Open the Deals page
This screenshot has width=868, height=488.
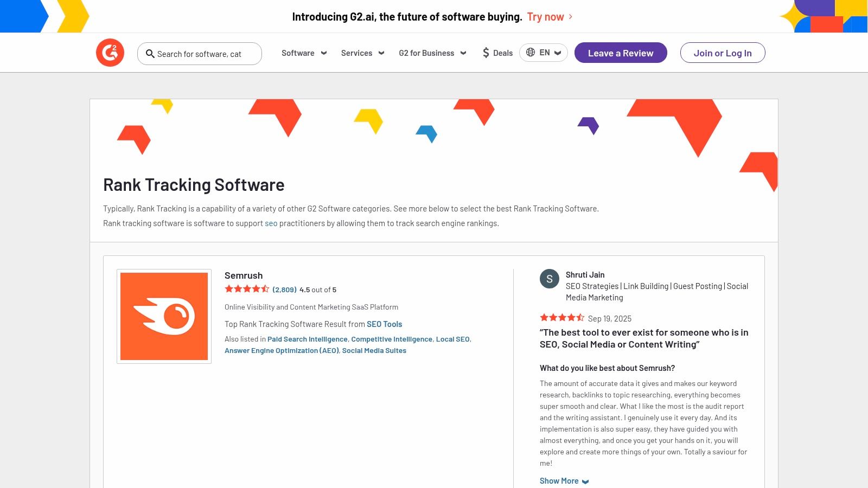tap(497, 53)
